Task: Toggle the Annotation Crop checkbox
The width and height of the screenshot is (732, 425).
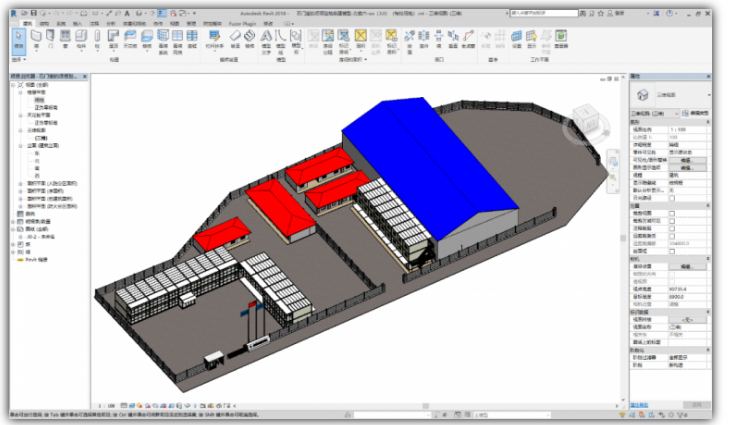Action: click(672, 228)
